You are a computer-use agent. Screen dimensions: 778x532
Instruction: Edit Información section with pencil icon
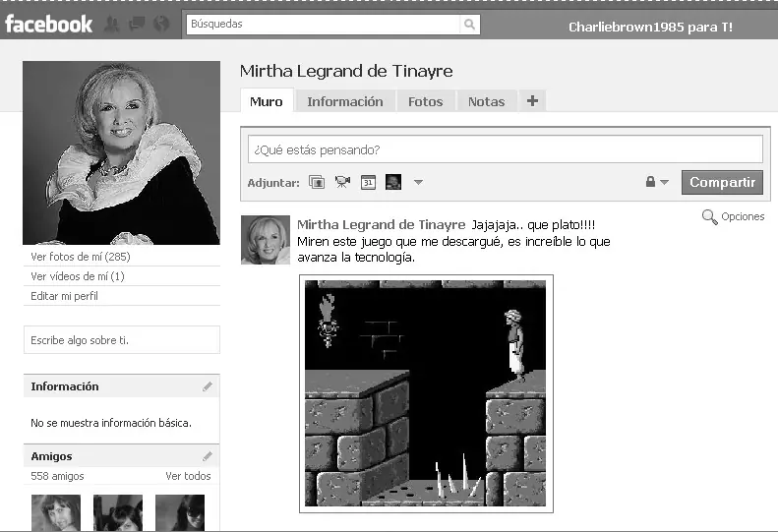click(x=208, y=386)
